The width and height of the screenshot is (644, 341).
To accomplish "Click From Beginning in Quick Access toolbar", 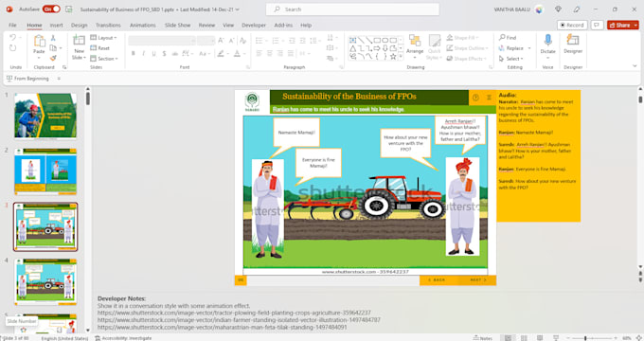I will [27, 78].
